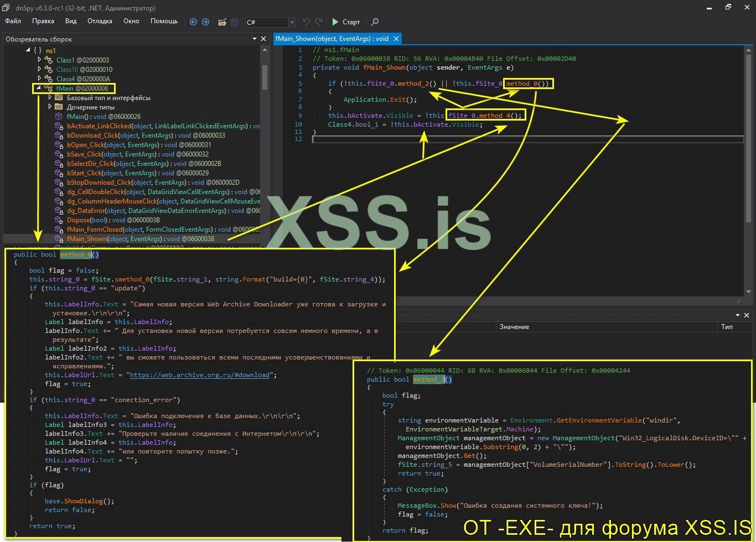Select fMain_Shown method in the tree

tap(141, 239)
